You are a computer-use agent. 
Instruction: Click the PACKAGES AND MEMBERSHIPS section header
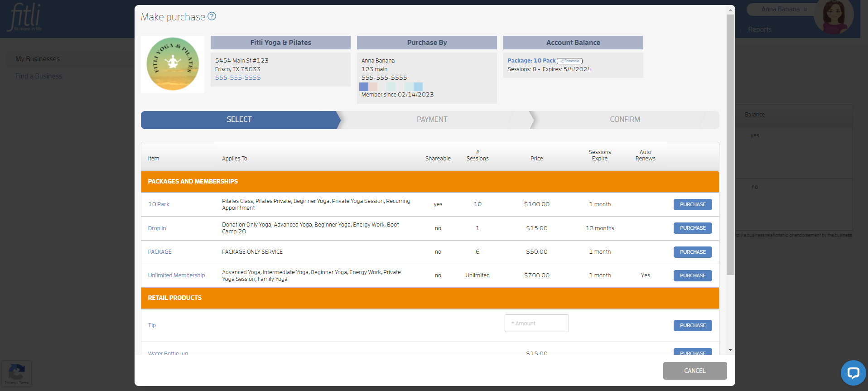point(430,182)
